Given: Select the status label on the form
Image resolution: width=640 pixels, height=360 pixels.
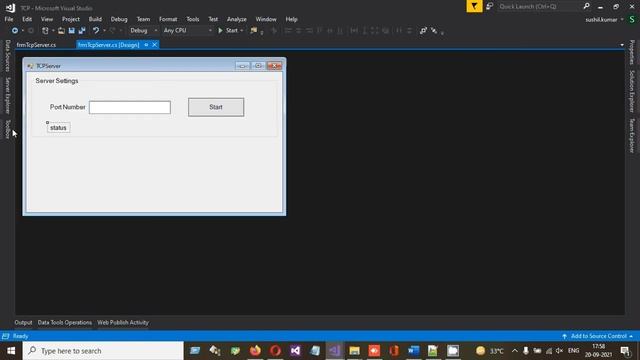Looking at the screenshot, I should [58, 128].
